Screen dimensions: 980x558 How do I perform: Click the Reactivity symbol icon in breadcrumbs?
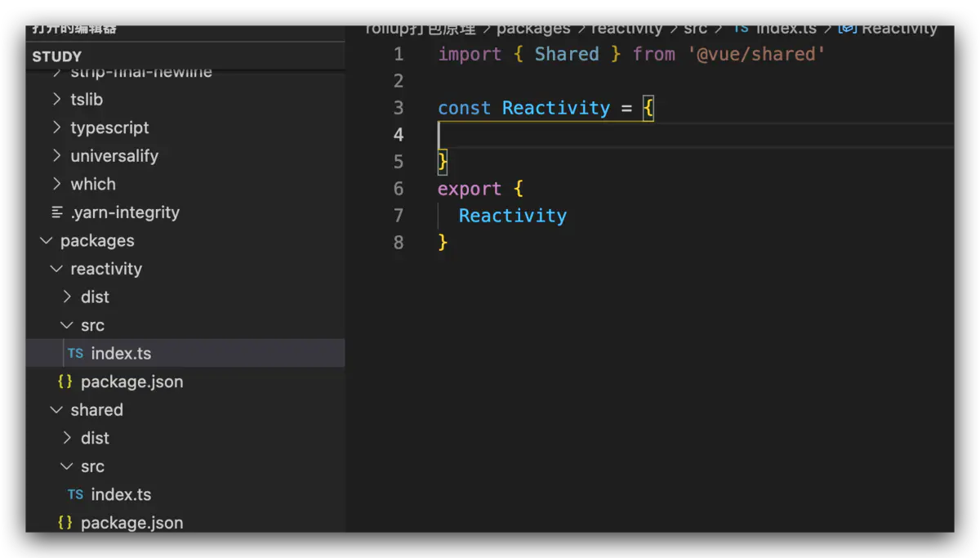[848, 29]
